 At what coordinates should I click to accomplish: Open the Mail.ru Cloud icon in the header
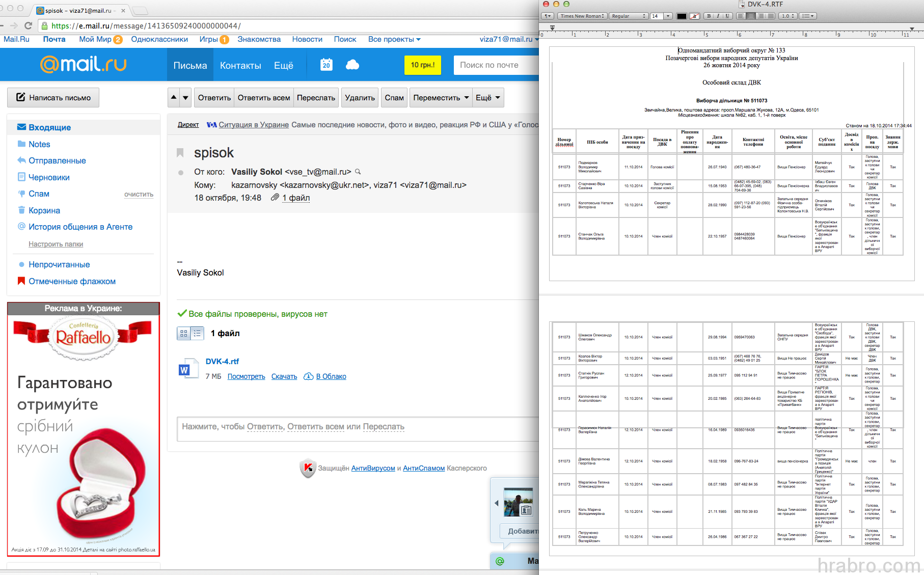(352, 65)
